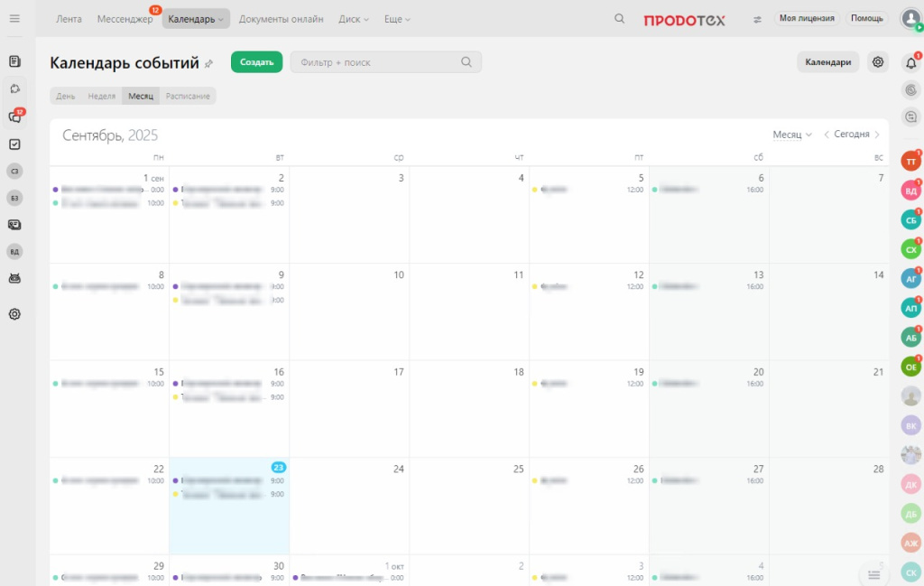This screenshot has height=586, width=924.
Task: Open chat with ТТ contact avatar
Action: [911, 161]
